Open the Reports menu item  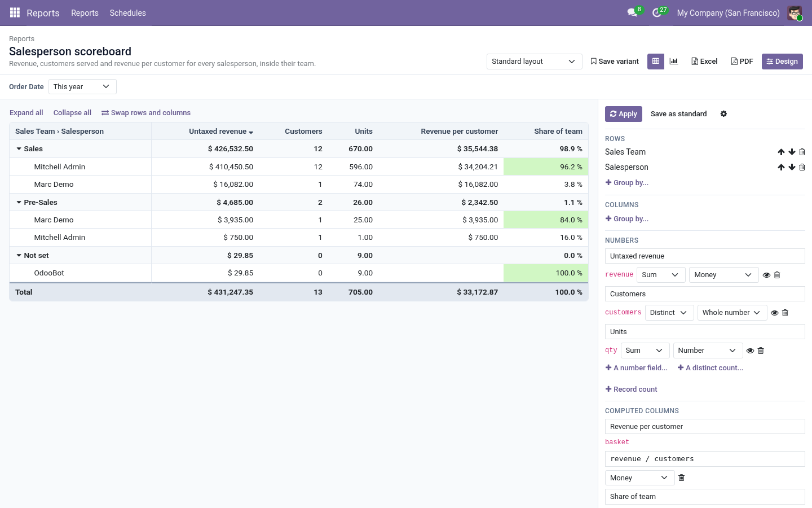[85, 13]
